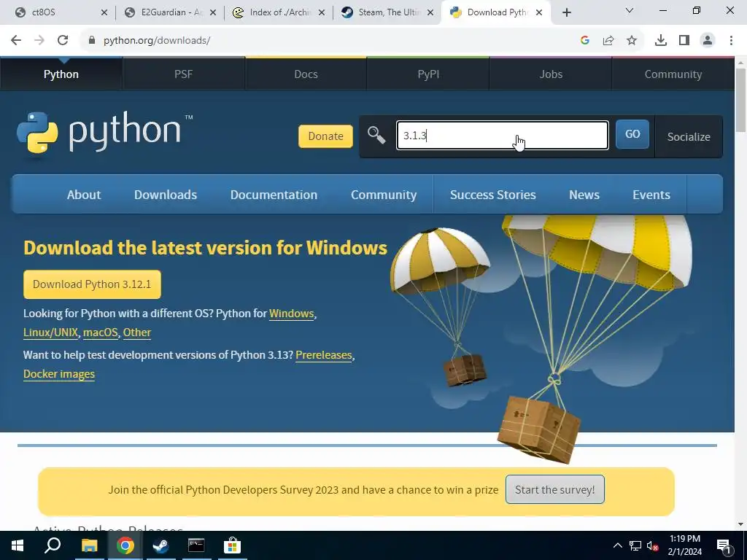The width and height of the screenshot is (747, 560).
Task: Open a new browser tab
Action: (566, 12)
